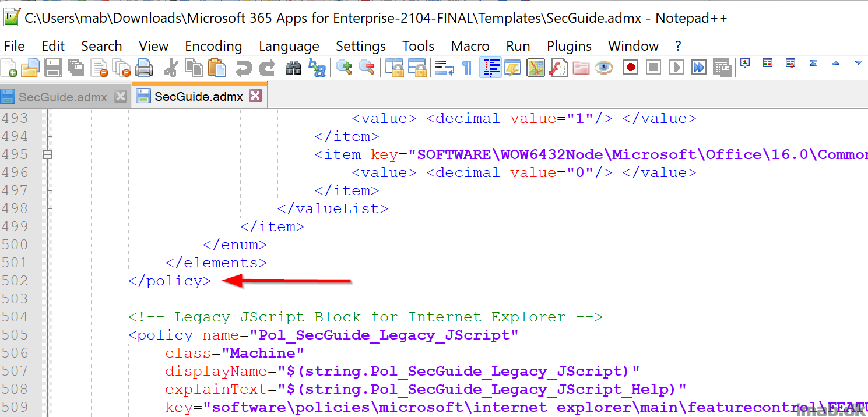Open the Document Map toolbar icon
The height and width of the screenshot is (417, 868).
coord(536,68)
